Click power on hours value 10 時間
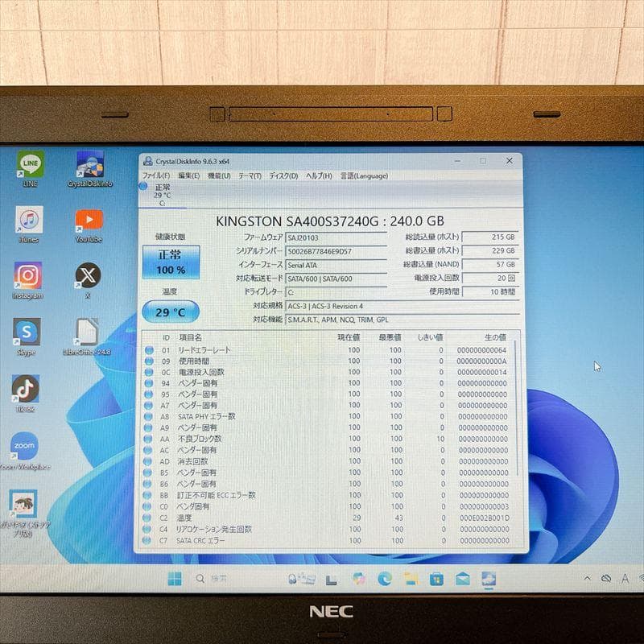644x644 pixels. pyautogui.click(x=490, y=292)
